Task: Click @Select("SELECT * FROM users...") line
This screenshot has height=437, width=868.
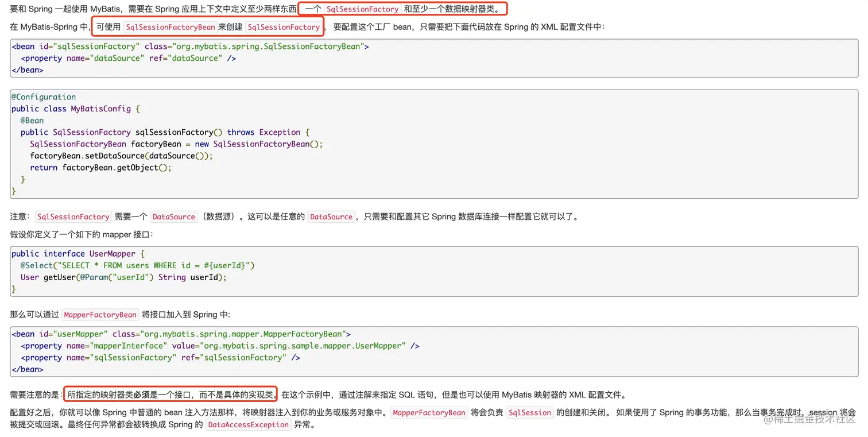Action: coord(138,265)
